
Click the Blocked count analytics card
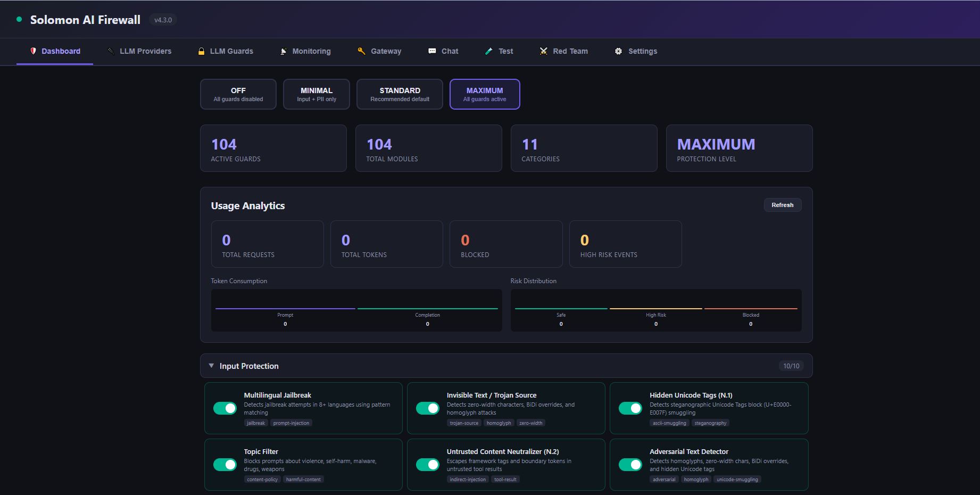[506, 244]
